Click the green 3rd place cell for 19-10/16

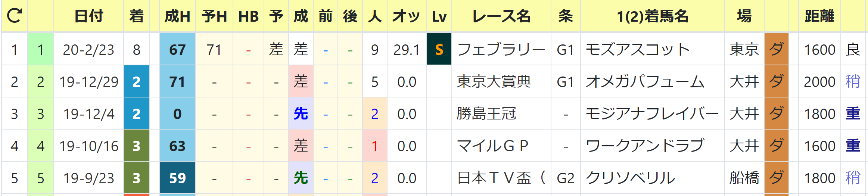click(137, 146)
